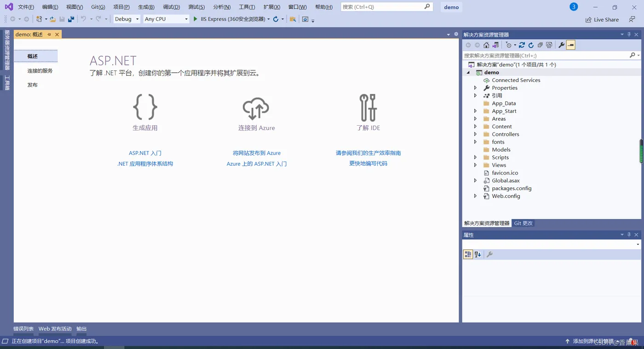This screenshot has width=644, height=349.
Task: Expand the Properties node in solution tree
Action: (476, 87)
